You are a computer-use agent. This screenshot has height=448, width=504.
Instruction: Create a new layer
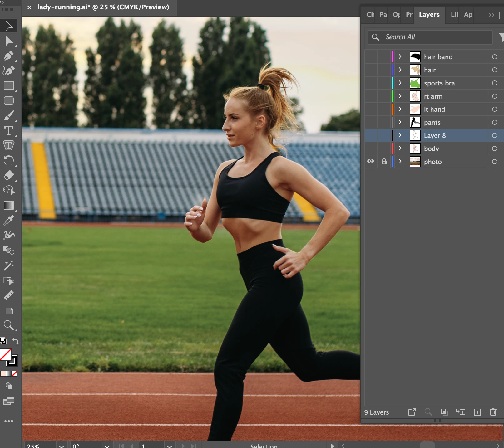click(477, 412)
